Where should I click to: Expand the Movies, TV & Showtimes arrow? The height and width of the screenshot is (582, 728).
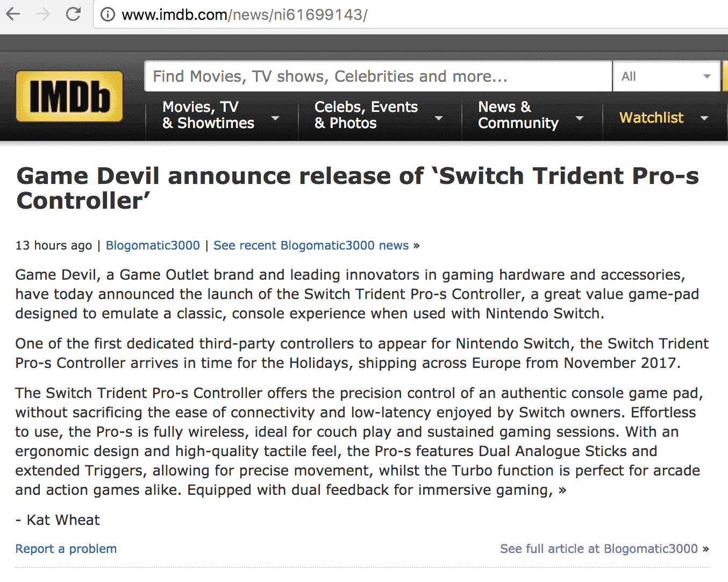coord(275,118)
